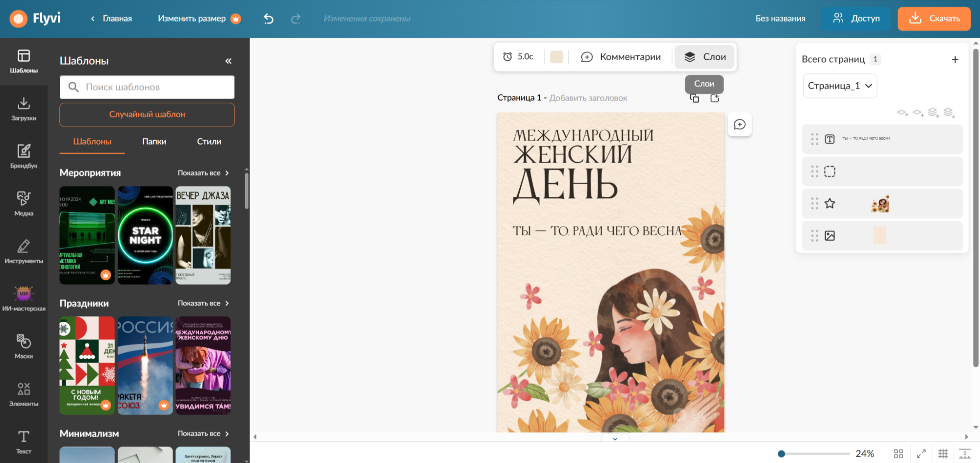Duplicate the page with copy icon
The height and width of the screenshot is (463, 980).
[x=695, y=98]
